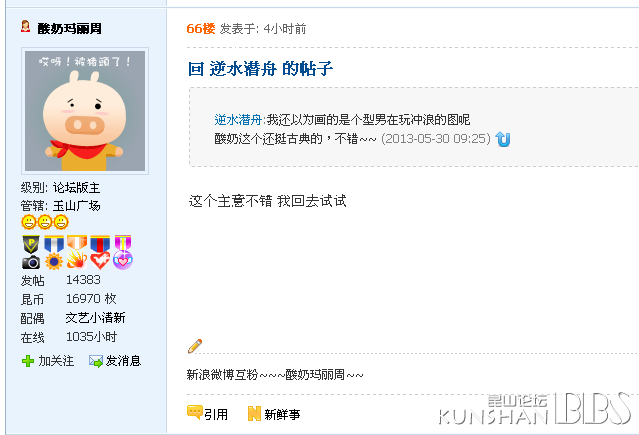Click the 回 逆水潜舟 的帖子 heading
The width and height of the screenshot is (639, 435).
click(260, 68)
